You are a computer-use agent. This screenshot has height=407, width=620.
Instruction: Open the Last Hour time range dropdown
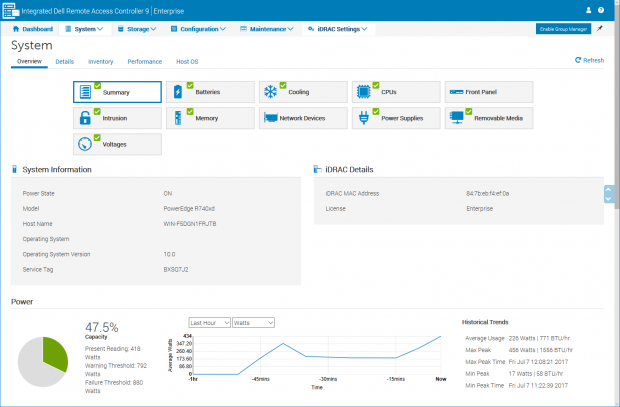(209, 323)
